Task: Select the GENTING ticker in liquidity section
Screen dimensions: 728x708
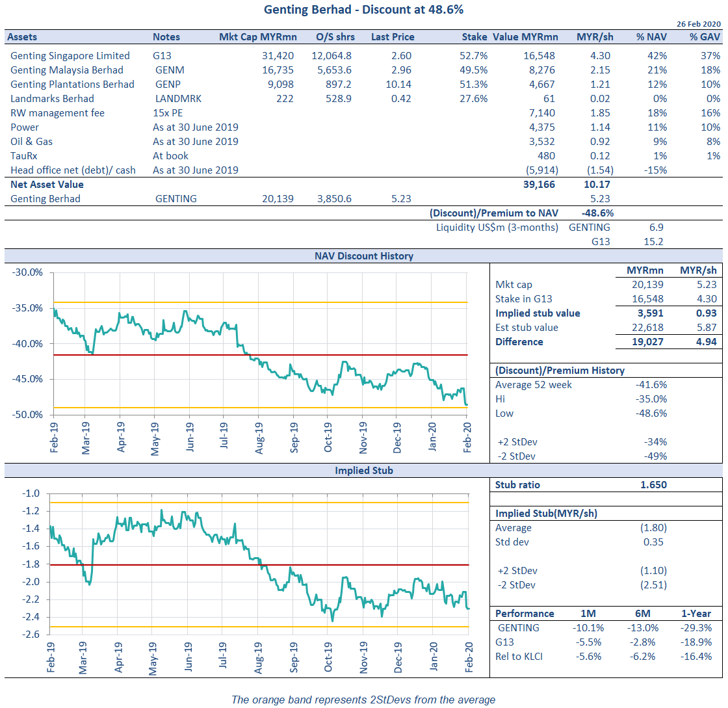Action: point(590,227)
